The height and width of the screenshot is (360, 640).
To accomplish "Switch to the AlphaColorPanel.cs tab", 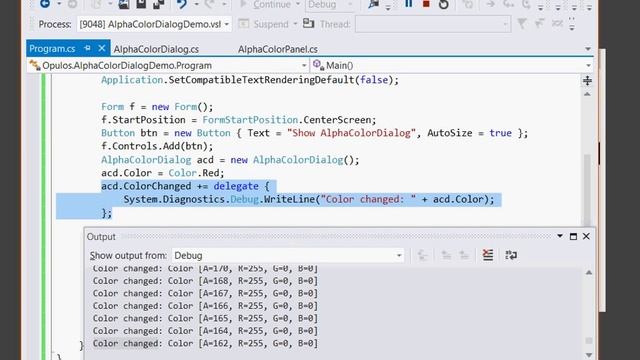I will coord(278,49).
